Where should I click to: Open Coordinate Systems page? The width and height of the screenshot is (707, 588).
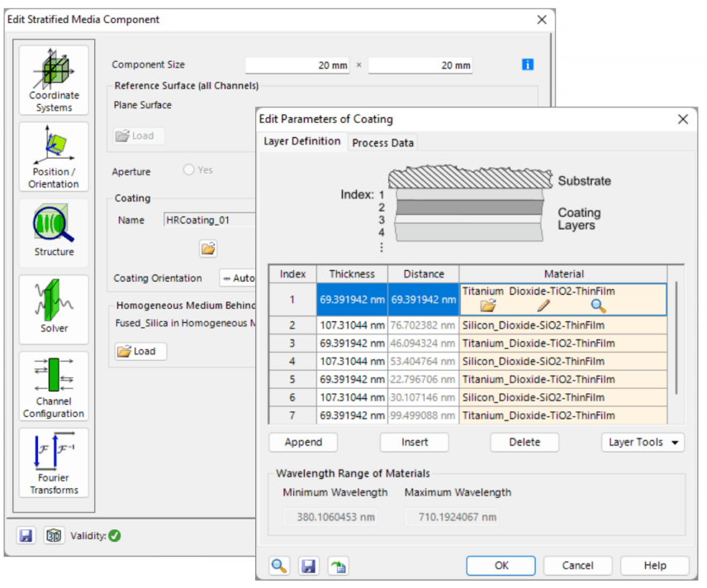(x=54, y=80)
